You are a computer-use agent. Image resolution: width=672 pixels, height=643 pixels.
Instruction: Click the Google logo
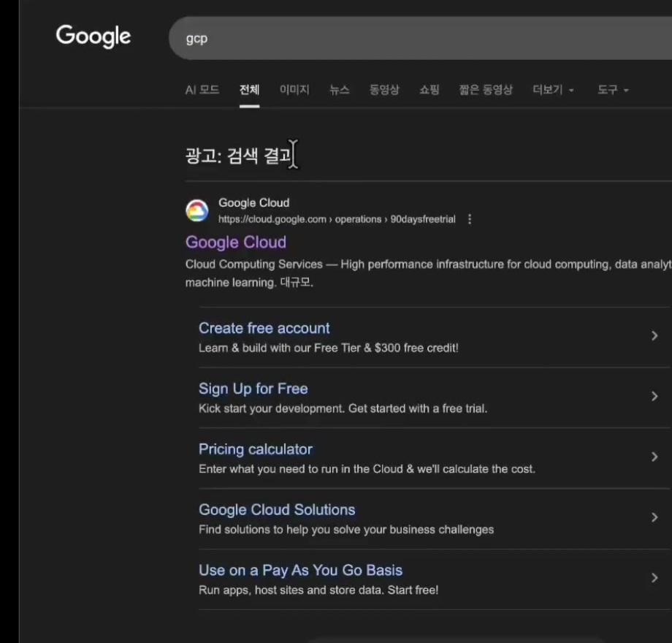click(93, 37)
